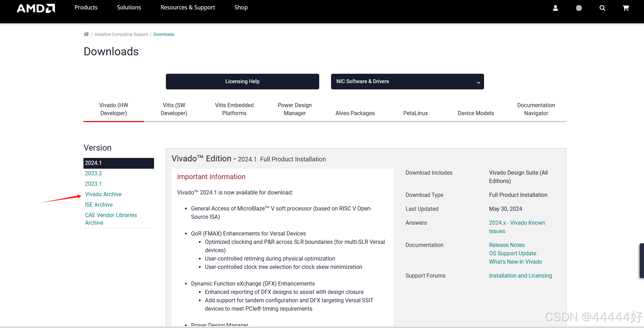Switch to Vitis Embedded Platforms tab
This screenshot has width=644, height=328.
(234, 109)
